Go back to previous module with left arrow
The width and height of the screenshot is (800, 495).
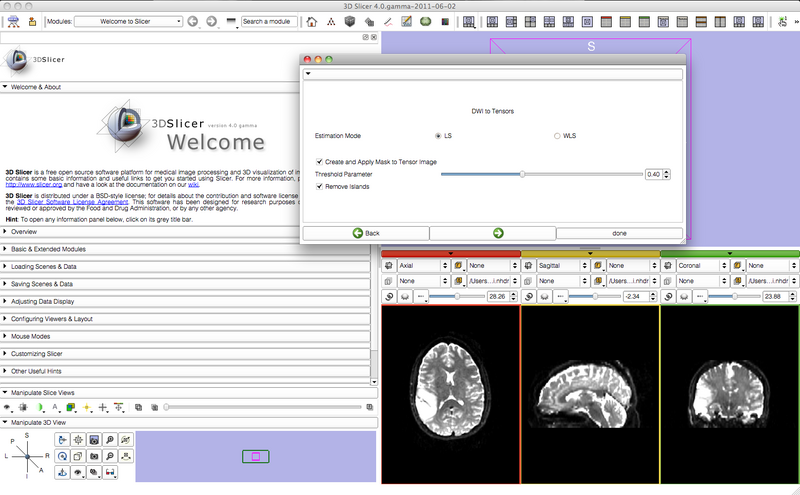(192, 21)
